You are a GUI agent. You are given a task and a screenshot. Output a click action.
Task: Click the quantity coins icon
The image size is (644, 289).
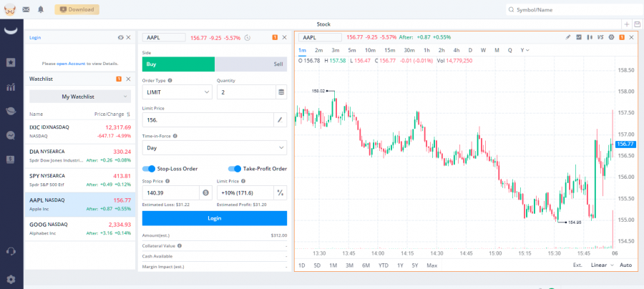(280, 92)
